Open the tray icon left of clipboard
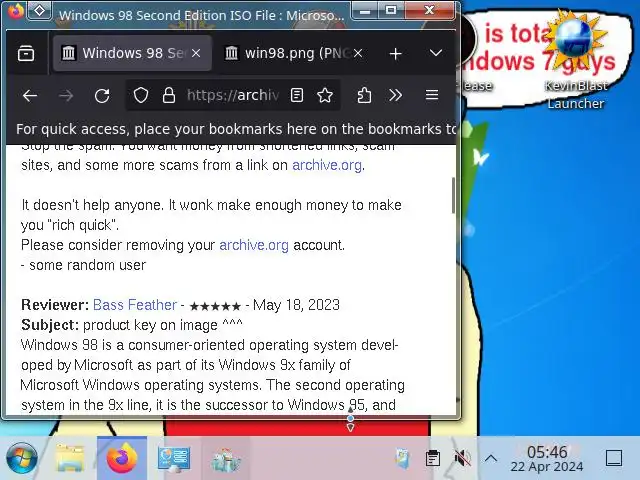This screenshot has width=640, height=480. [x=403, y=458]
